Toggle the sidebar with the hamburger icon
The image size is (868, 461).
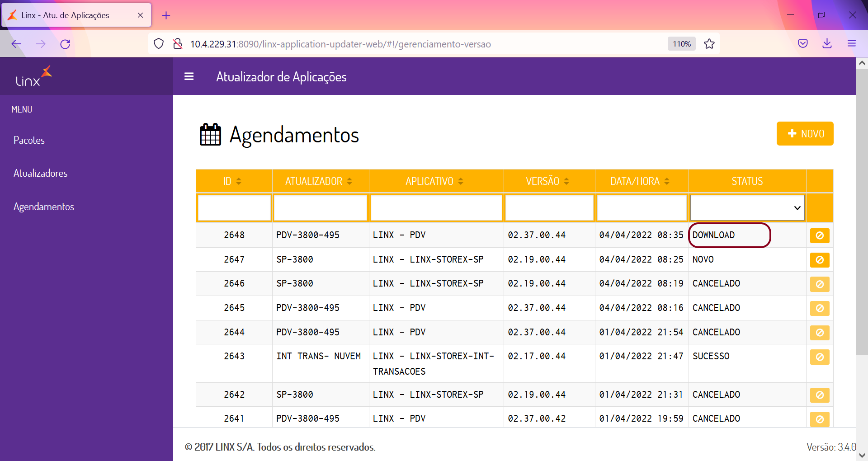click(x=189, y=77)
